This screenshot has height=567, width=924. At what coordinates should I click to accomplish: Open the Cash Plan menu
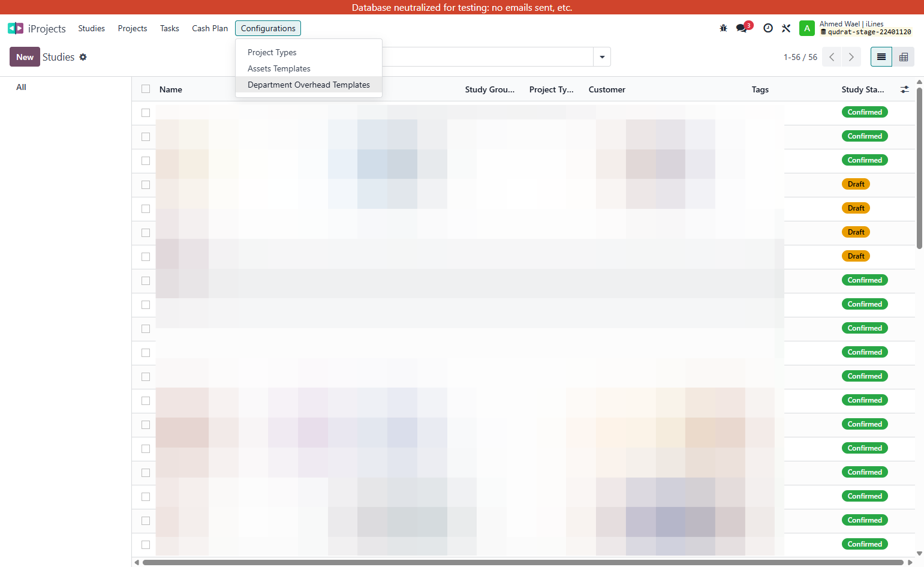click(210, 28)
